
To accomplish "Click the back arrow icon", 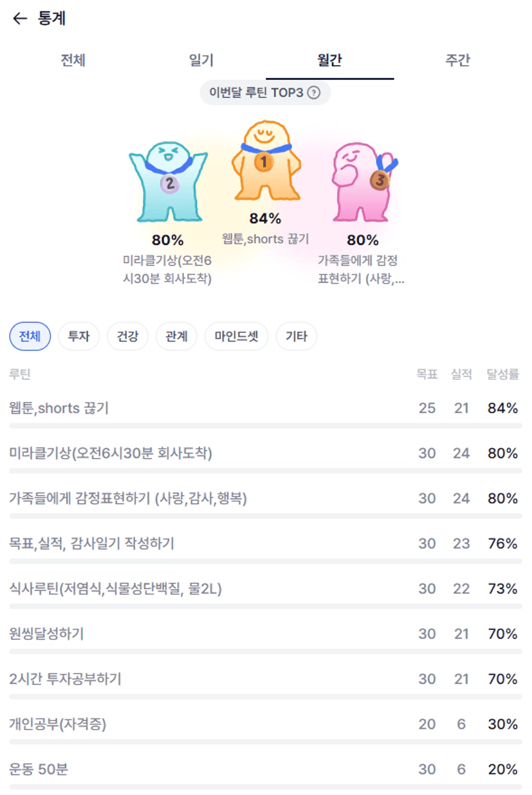I will (20, 19).
